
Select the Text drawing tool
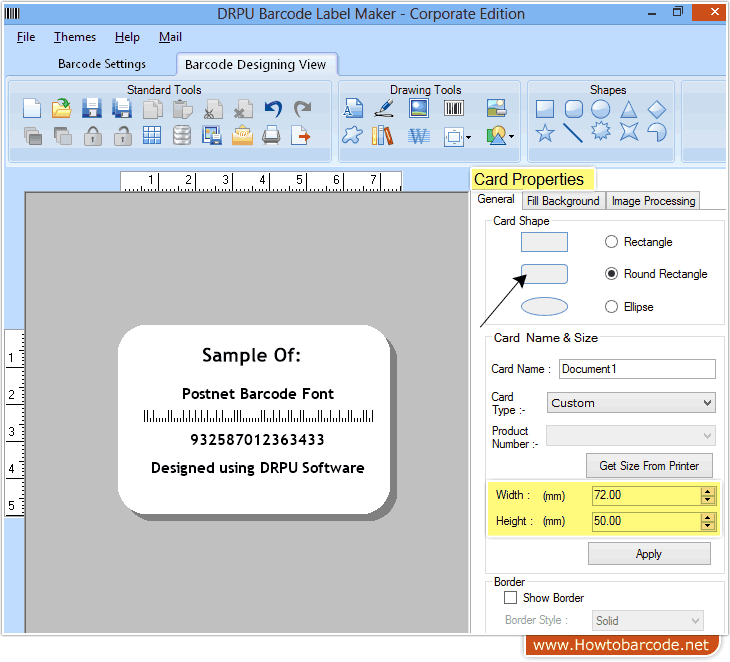tap(353, 108)
